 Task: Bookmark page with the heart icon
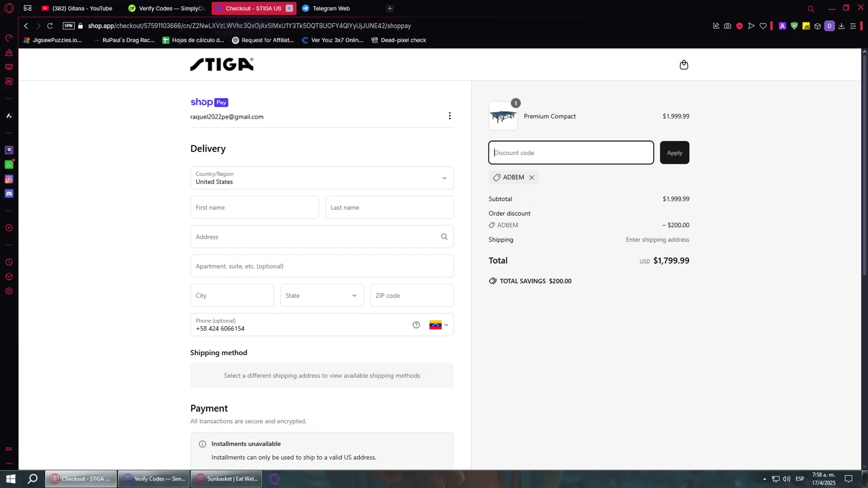[x=763, y=26]
